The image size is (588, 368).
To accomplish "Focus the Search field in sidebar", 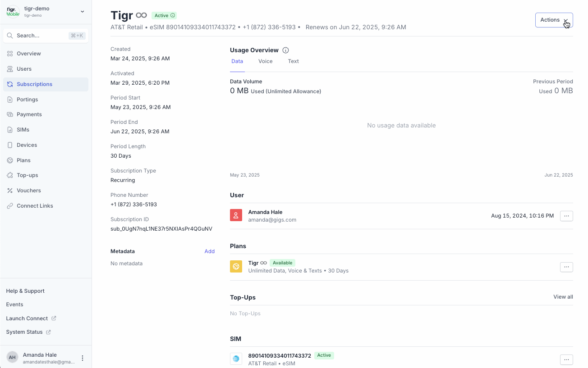I will [46, 36].
